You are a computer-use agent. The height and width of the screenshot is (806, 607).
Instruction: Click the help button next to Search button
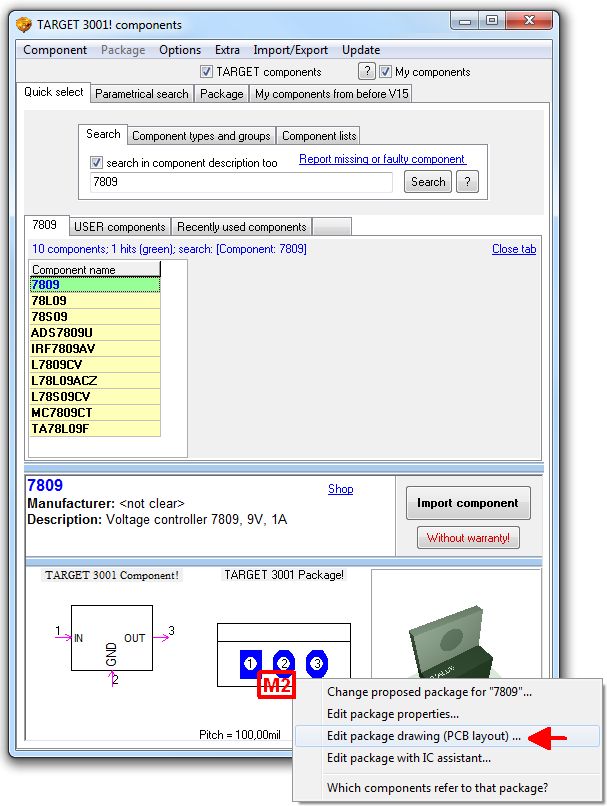pyautogui.click(x=467, y=182)
